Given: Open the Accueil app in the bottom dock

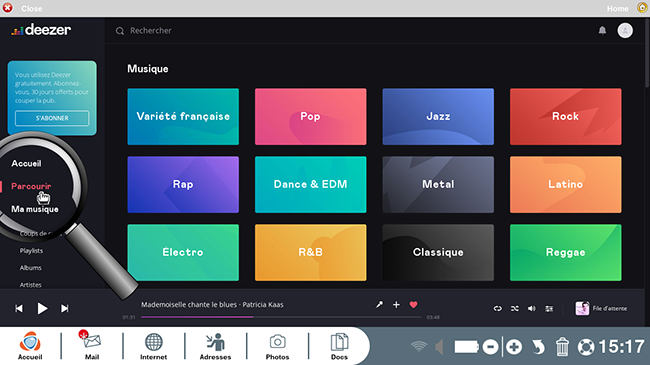Looking at the screenshot, I should click(30, 346).
